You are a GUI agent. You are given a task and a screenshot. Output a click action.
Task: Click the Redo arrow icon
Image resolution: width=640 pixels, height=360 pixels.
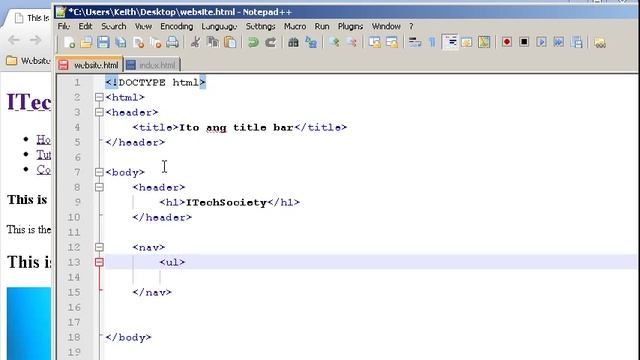tap(270, 42)
